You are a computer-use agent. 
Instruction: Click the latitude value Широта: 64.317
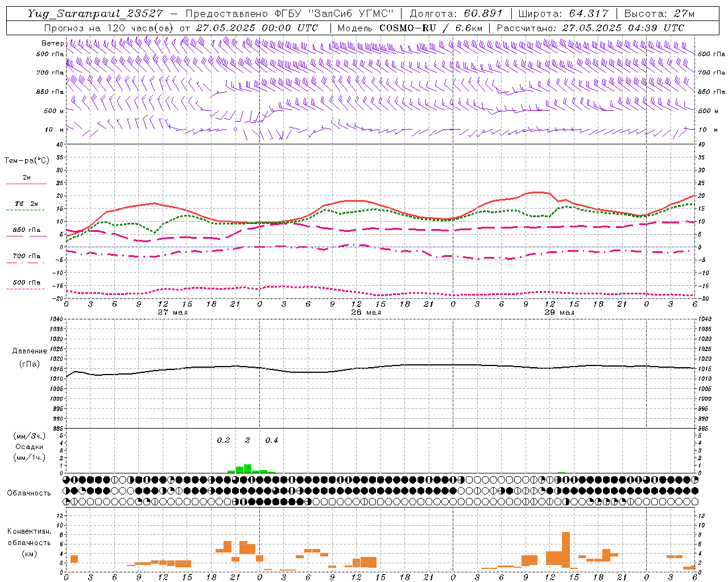click(x=563, y=14)
